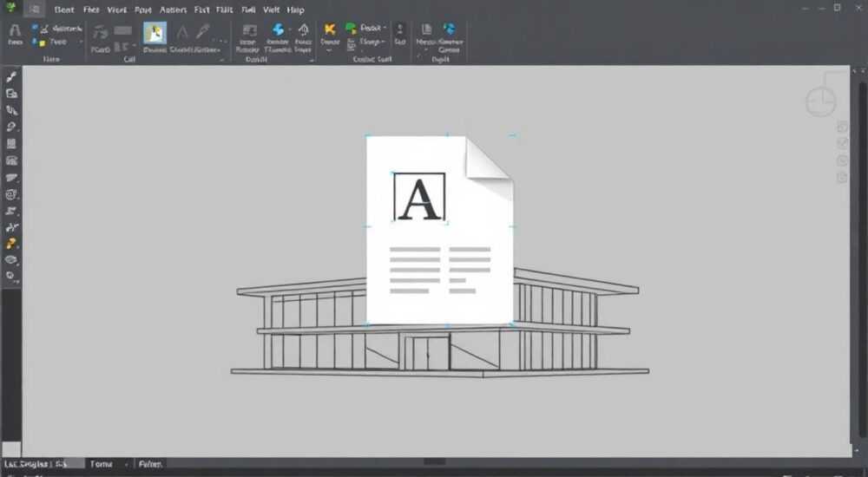Open the dropdown arrow under orange K icon
Viewport: 868px width, 477px height.
[x=330, y=51]
